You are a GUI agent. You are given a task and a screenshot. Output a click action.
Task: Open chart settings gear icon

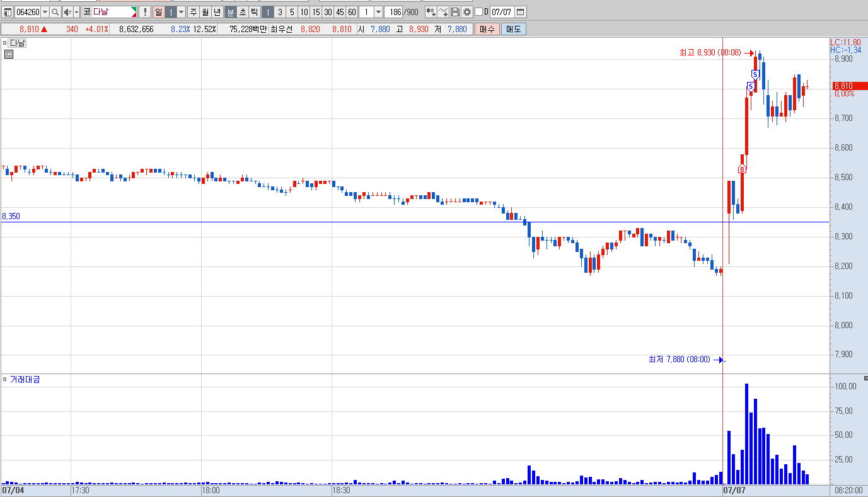[467, 12]
